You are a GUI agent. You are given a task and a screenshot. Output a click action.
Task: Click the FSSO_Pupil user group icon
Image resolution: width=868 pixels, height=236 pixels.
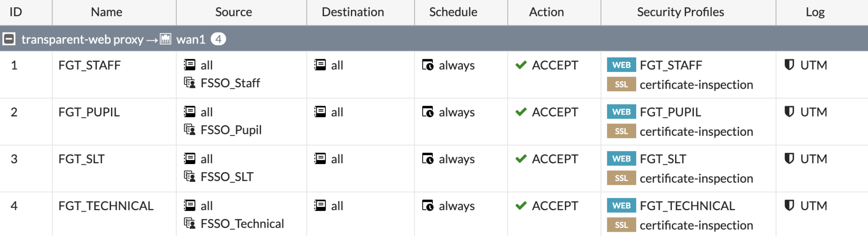point(189,130)
